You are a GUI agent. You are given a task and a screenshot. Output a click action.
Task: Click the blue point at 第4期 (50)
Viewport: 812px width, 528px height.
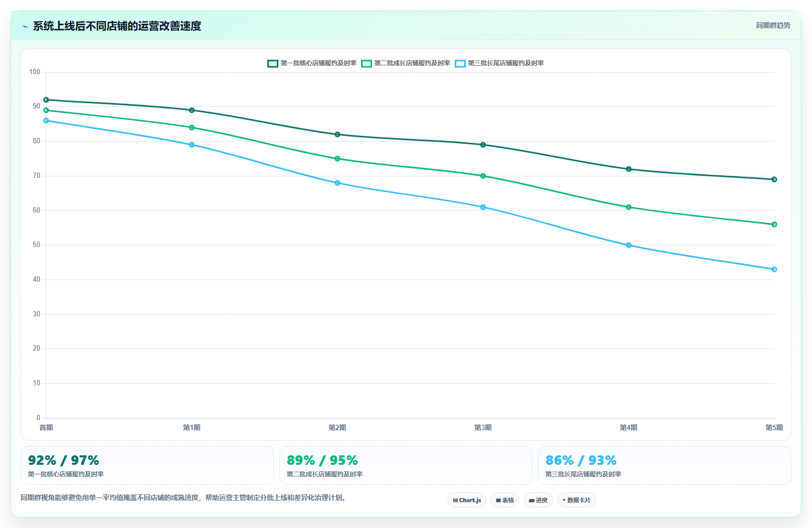point(628,245)
